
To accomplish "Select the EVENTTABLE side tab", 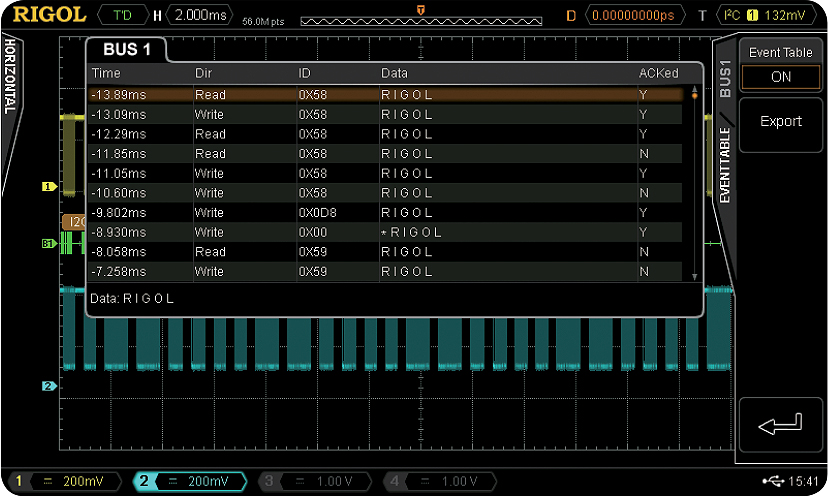I will pyautogui.click(x=725, y=165).
